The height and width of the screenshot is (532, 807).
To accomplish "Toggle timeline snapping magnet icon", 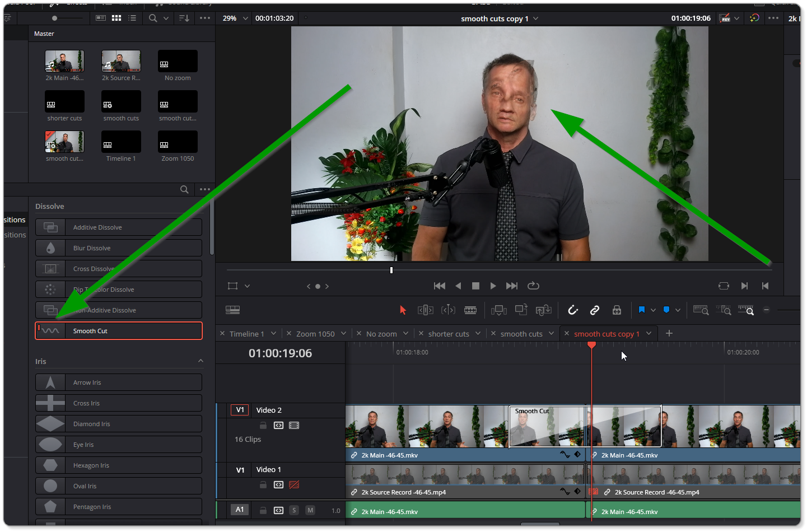I will click(x=572, y=310).
